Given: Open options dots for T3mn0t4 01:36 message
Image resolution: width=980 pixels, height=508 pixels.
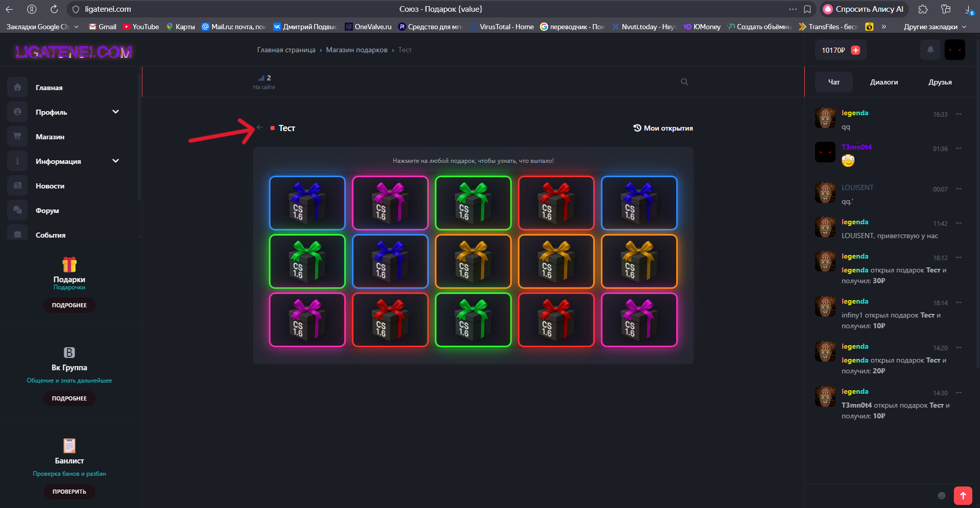Looking at the screenshot, I should click(x=958, y=149).
